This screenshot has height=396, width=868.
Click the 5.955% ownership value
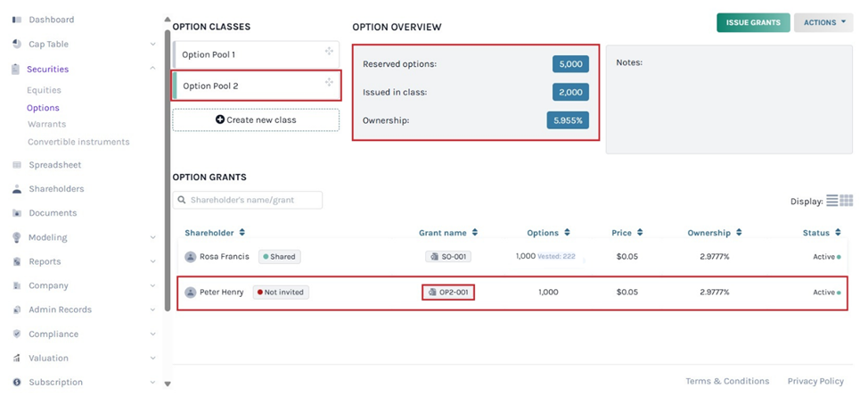pyautogui.click(x=568, y=120)
